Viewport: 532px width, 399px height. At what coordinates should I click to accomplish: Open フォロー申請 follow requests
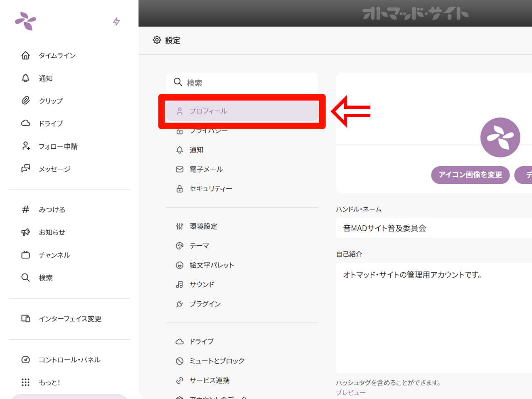coord(58,146)
